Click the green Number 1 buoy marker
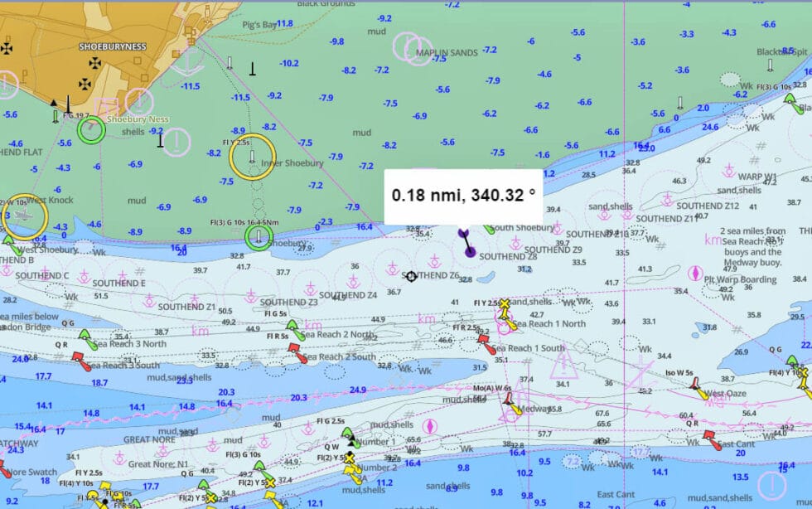This screenshot has width=812, height=509. click(x=347, y=436)
